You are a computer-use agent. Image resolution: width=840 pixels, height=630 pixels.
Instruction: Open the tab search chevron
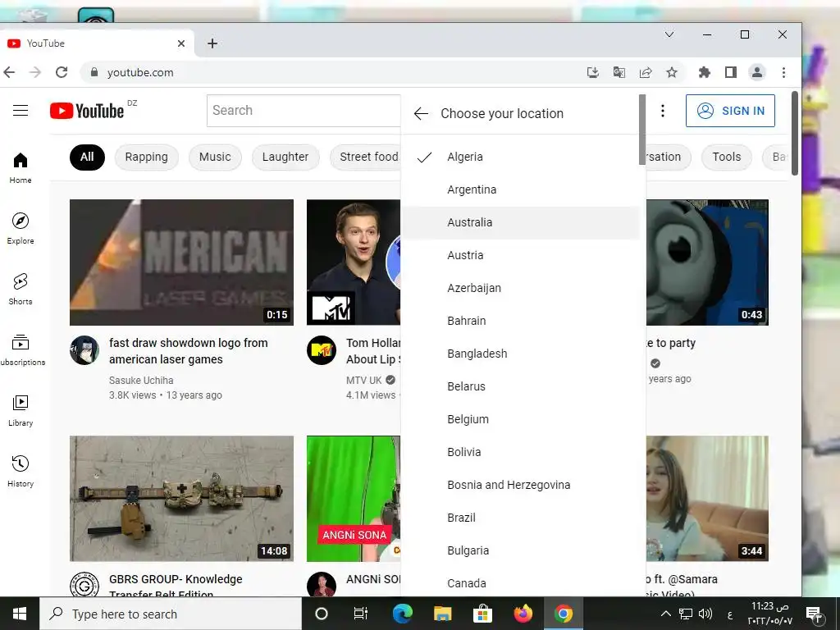(x=669, y=34)
